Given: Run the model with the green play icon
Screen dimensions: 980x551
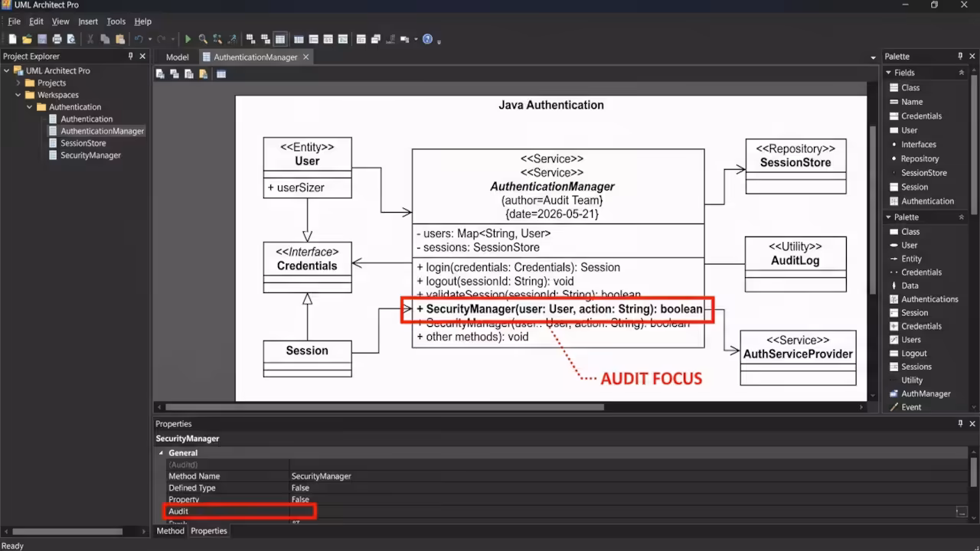Looking at the screenshot, I should (x=188, y=39).
